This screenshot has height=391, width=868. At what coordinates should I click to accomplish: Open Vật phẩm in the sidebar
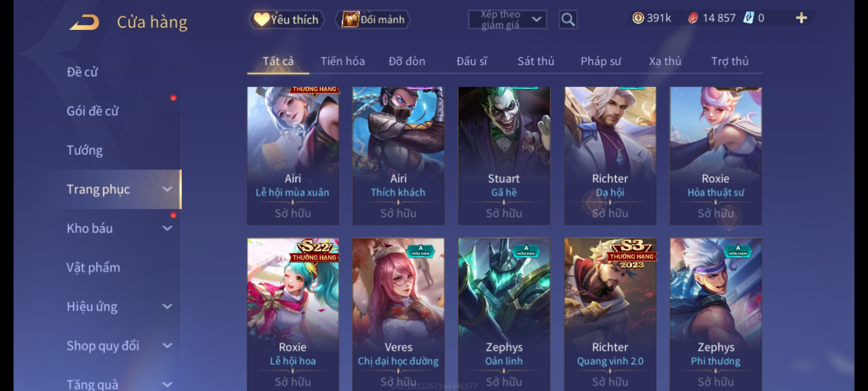[93, 268]
